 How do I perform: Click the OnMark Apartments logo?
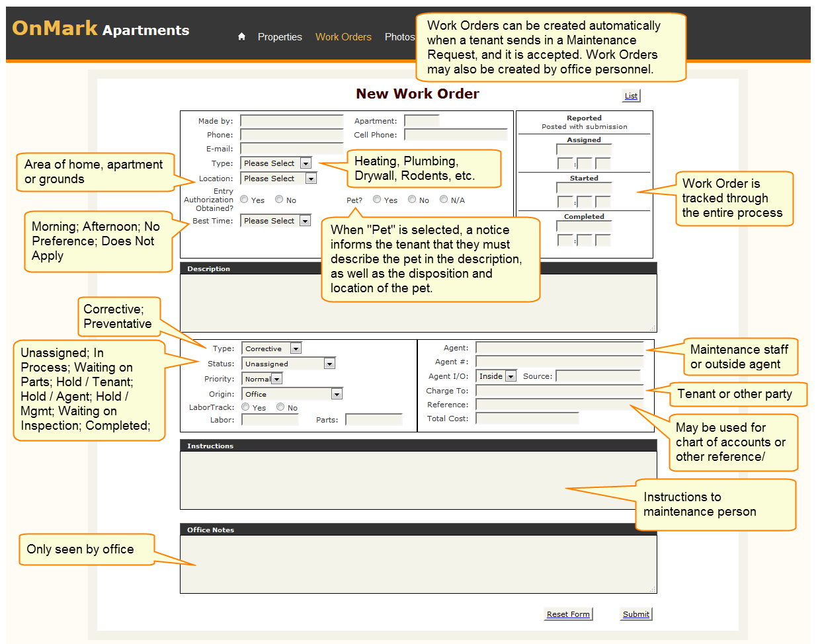pos(101,28)
